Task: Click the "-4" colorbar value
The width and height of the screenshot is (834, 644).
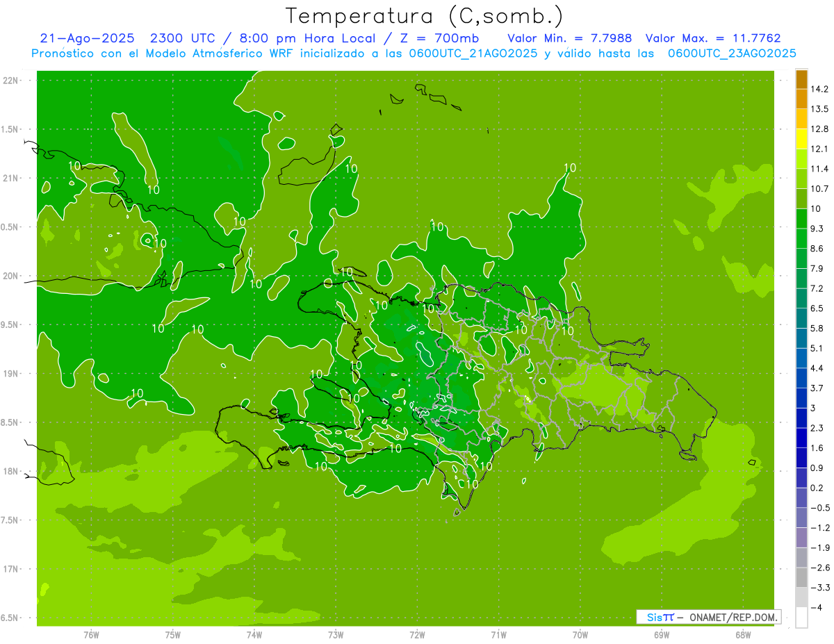Action: [x=817, y=607]
